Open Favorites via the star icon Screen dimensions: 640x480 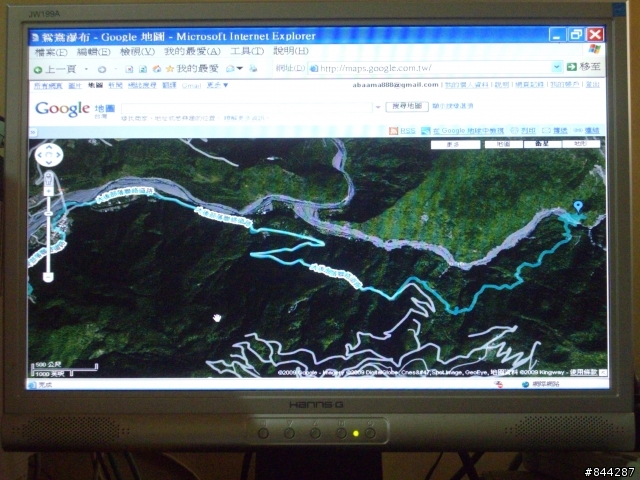170,69
